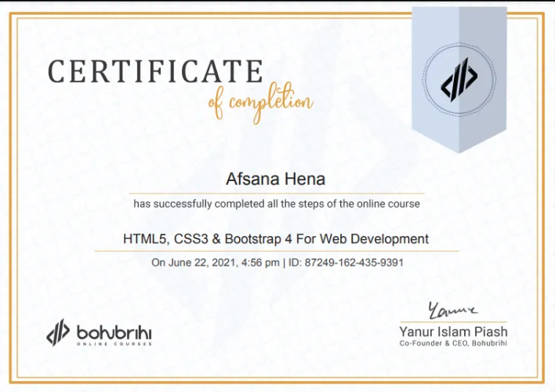Click the code-bracket icon beside the bohubrihi wordmark
This screenshot has height=392, width=555.
point(59,332)
